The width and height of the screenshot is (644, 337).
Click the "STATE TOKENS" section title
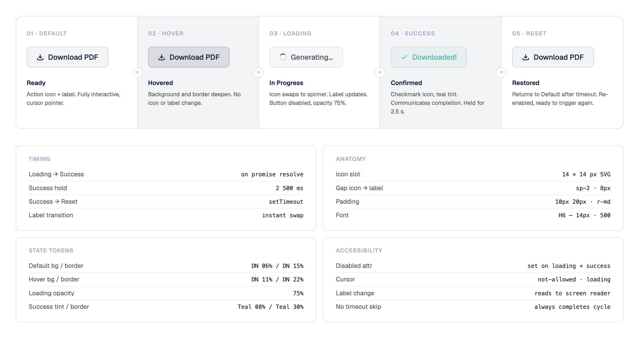tap(51, 250)
